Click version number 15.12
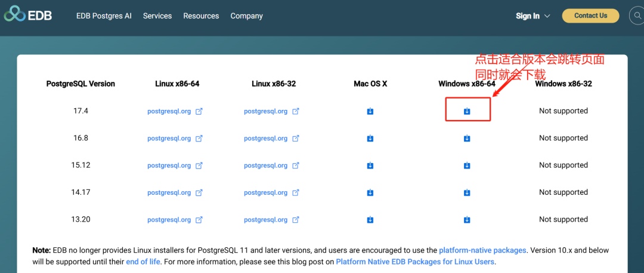644x273 pixels. (80, 165)
